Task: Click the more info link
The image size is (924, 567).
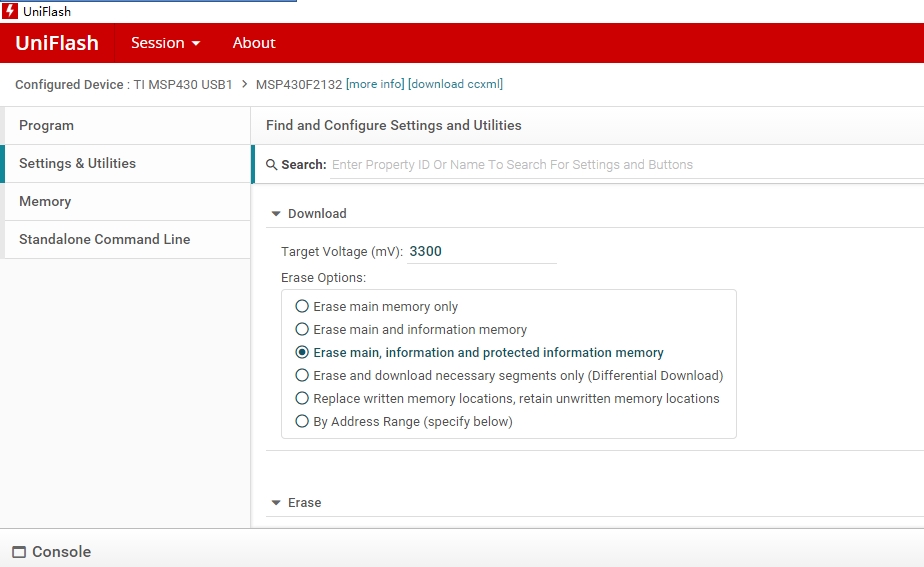Action: [375, 85]
